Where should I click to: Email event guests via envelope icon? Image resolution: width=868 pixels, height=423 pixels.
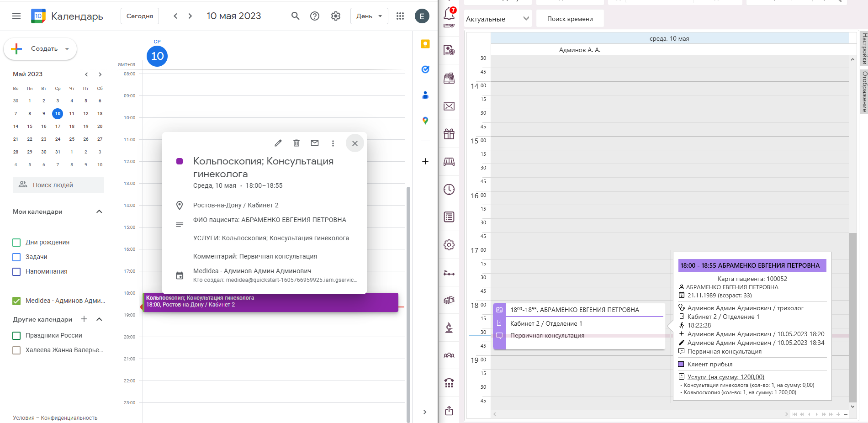pos(315,143)
